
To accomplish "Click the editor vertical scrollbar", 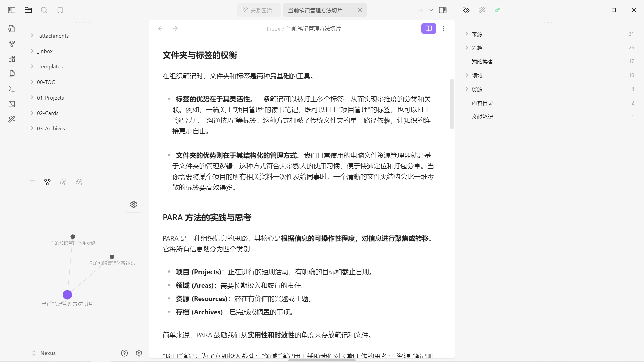I will [452, 104].
